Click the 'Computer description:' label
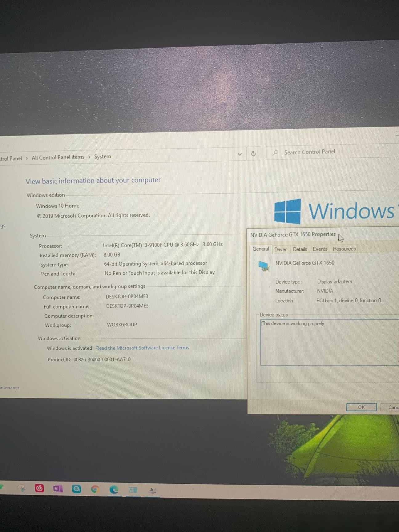 (x=69, y=316)
